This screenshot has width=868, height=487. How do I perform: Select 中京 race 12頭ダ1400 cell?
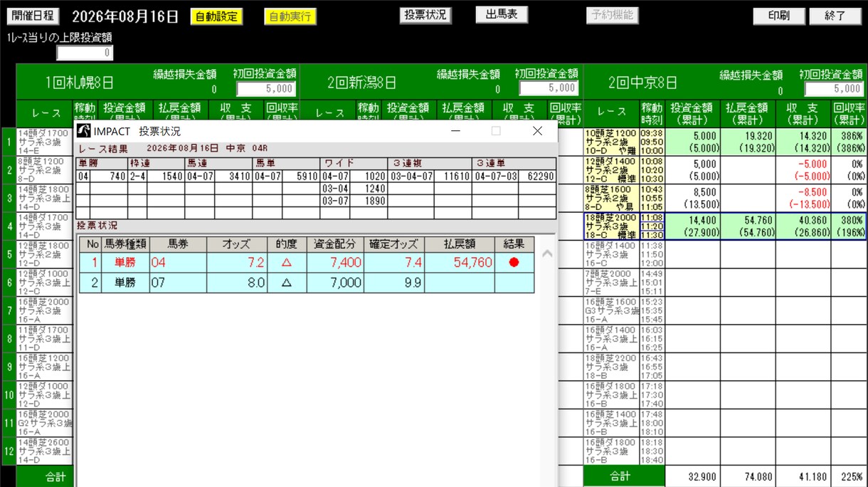point(610,170)
